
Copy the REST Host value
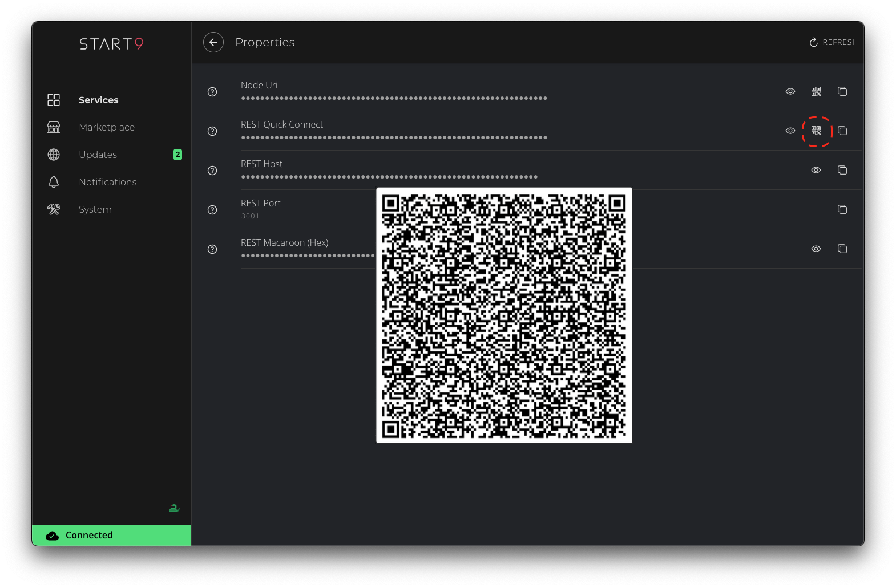click(842, 170)
